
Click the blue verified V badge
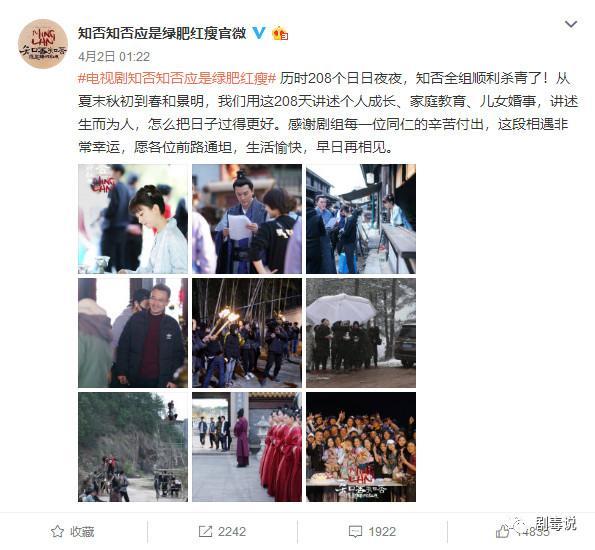pyautogui.click(x=259, y=33)
